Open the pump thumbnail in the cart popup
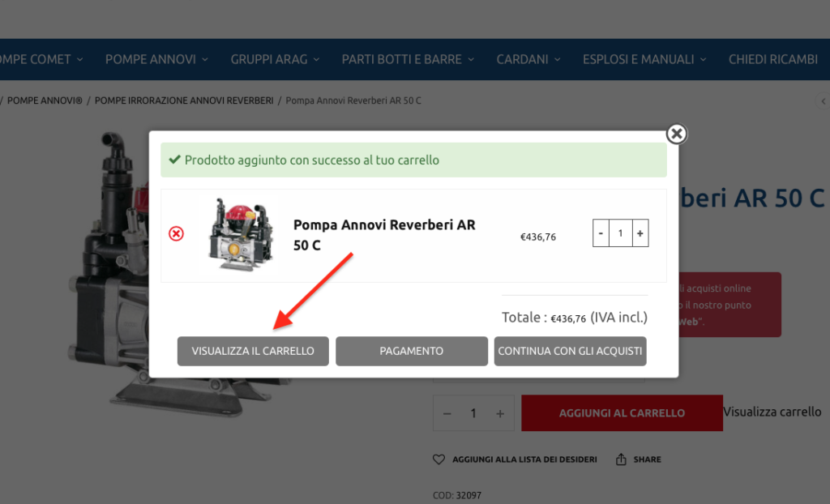830x504 pixels. coord(242,235)
